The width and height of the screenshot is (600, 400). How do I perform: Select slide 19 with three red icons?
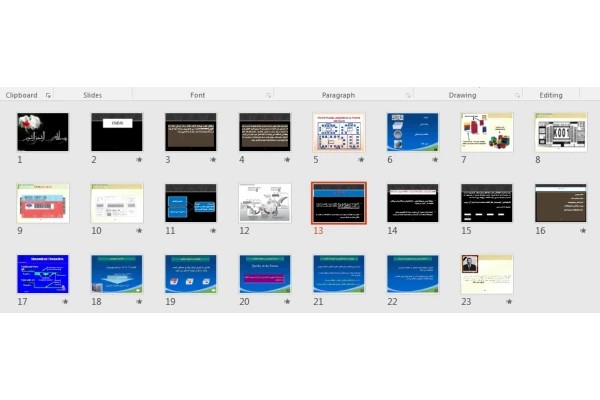click(x=191, y=274)
